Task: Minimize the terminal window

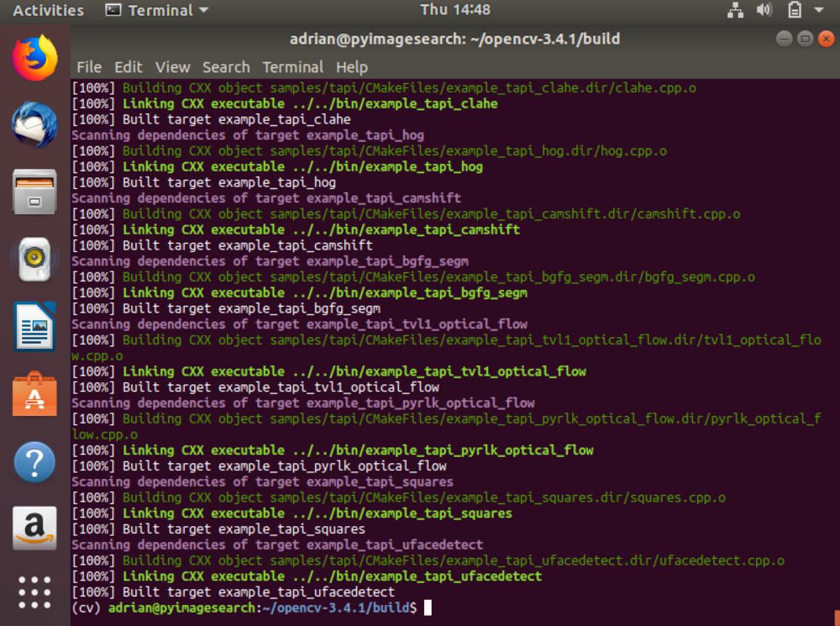Action: pos(785,39)
